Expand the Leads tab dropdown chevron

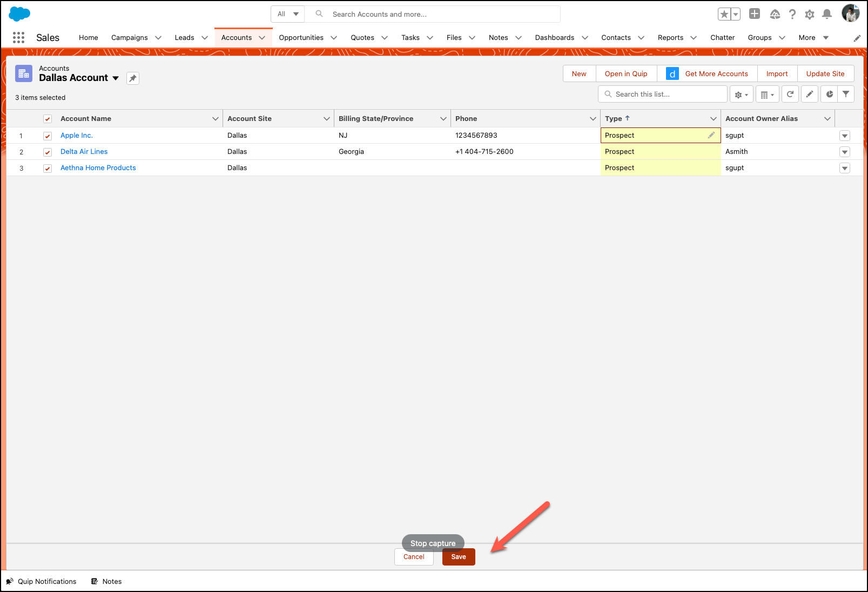click(205, 38)
